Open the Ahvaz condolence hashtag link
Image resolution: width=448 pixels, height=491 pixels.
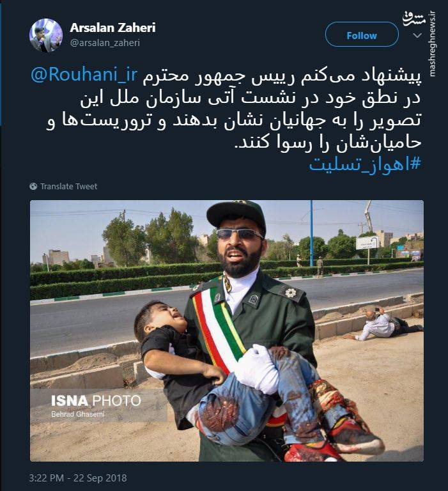tap(365, 164)
